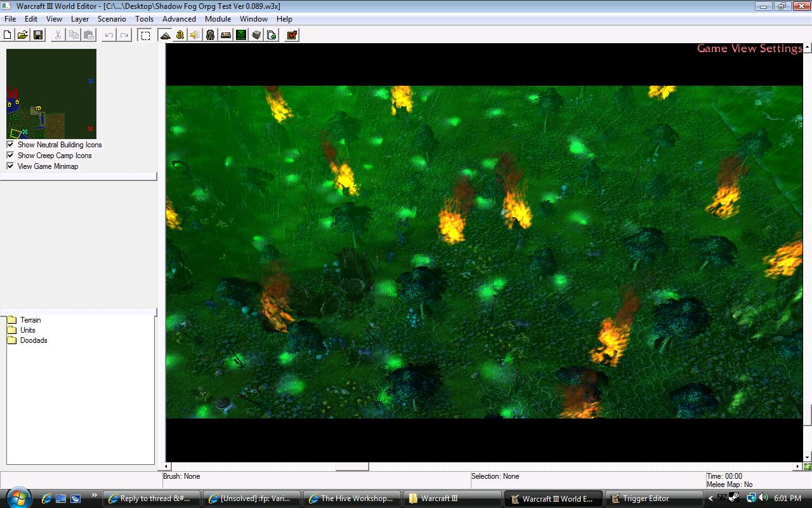Save the map using the floppy disk icon
Image resolution: width=812 pixels, height=508 pixels.
pos(37,35)
